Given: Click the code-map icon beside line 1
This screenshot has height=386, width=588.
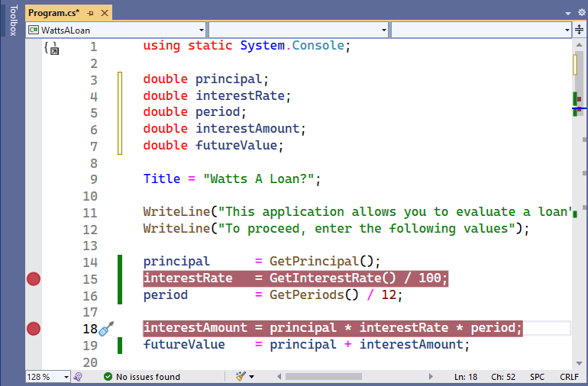Looking at the screenshot, I should click(x=52, y=48).
